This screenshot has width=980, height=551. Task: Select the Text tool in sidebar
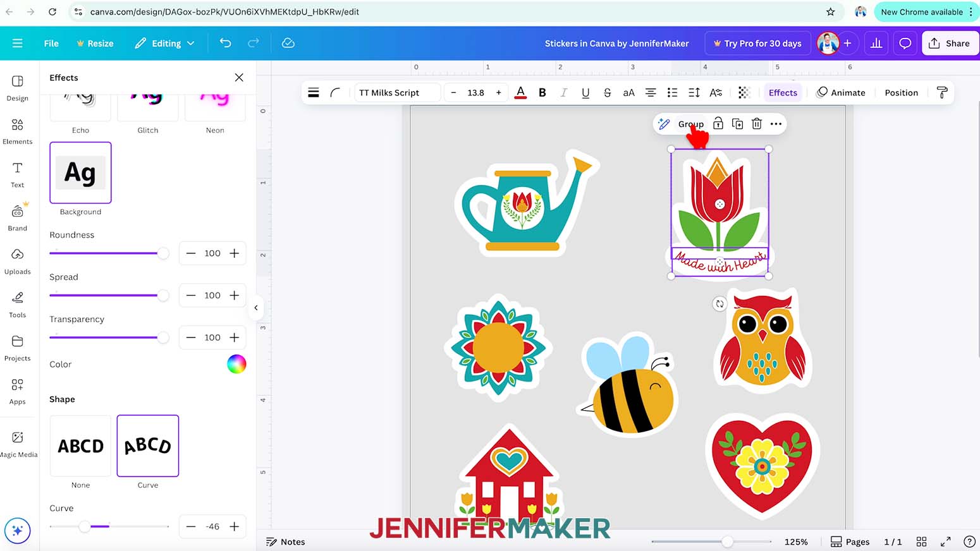(17, 174)
